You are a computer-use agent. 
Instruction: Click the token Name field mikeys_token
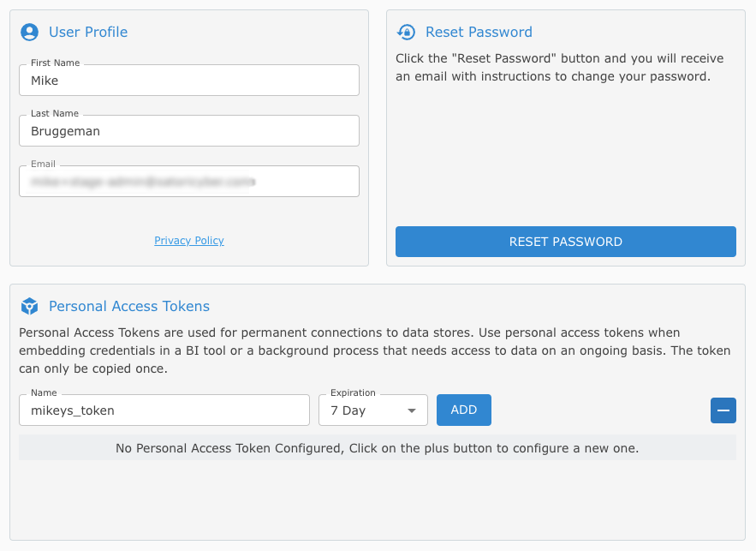(164, 410)
